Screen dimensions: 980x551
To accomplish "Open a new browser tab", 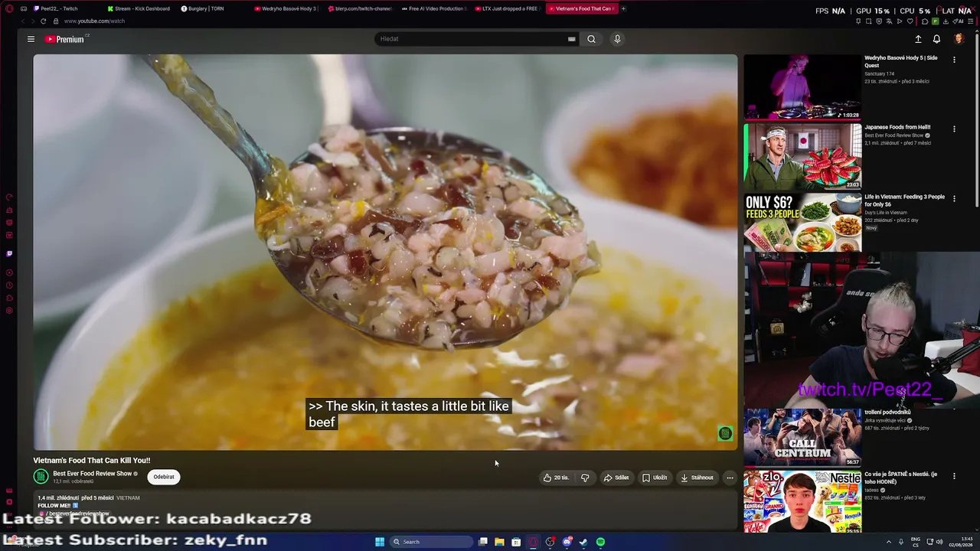I will [623, 8].
